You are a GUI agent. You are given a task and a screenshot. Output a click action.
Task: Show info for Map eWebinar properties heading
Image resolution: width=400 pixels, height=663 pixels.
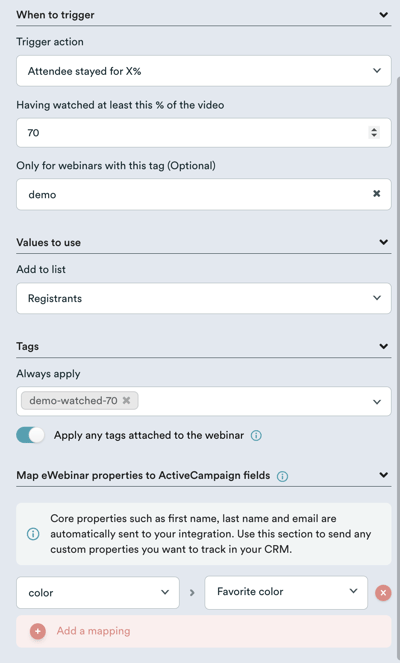click(282, 477)
